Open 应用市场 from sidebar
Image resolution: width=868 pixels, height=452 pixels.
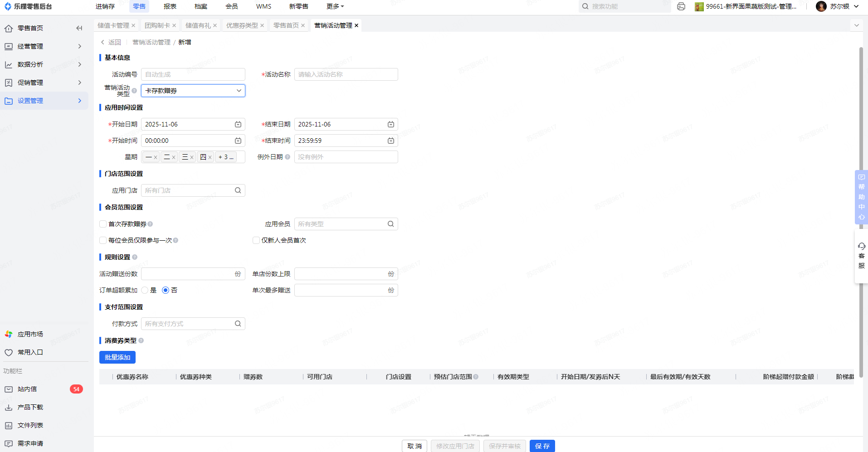tap(30, 334)
